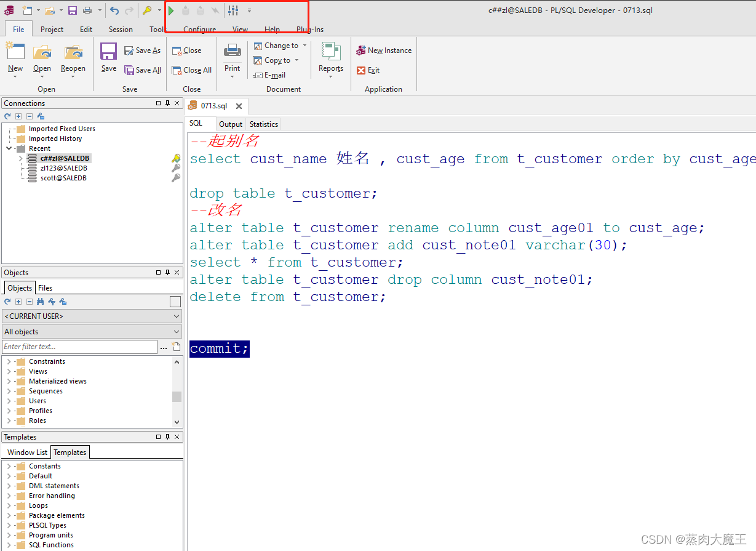Click the key icon beside scott@SALEDB
The height and width of the screenshot is (551, 756).
(176, 178)
